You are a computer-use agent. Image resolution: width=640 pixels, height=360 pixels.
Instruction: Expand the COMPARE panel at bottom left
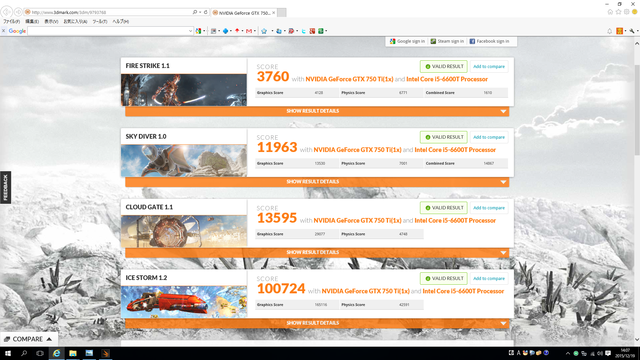coord(29,339)
